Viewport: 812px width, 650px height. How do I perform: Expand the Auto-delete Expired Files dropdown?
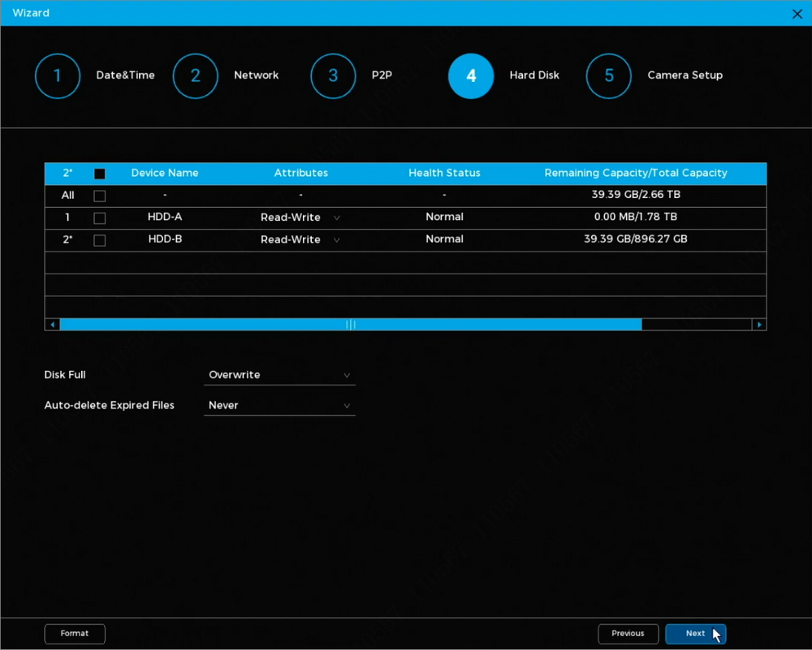point(279,405)
